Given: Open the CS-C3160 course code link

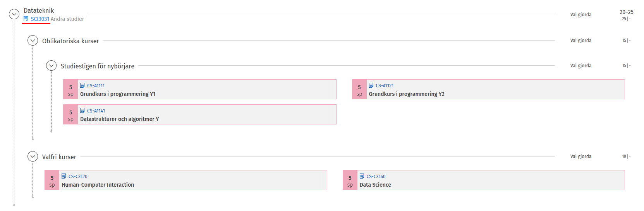Looking at the screenshot, I should point(376,177).
